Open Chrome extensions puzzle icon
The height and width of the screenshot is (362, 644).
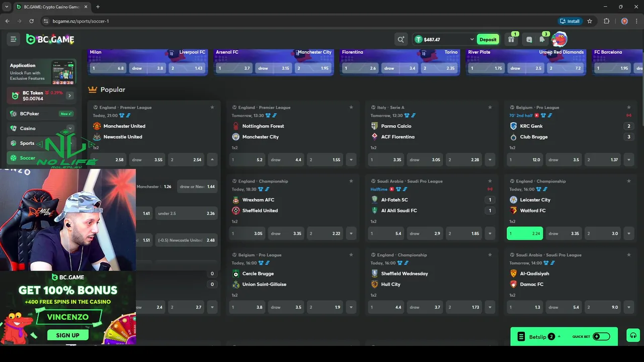[606, 21]
